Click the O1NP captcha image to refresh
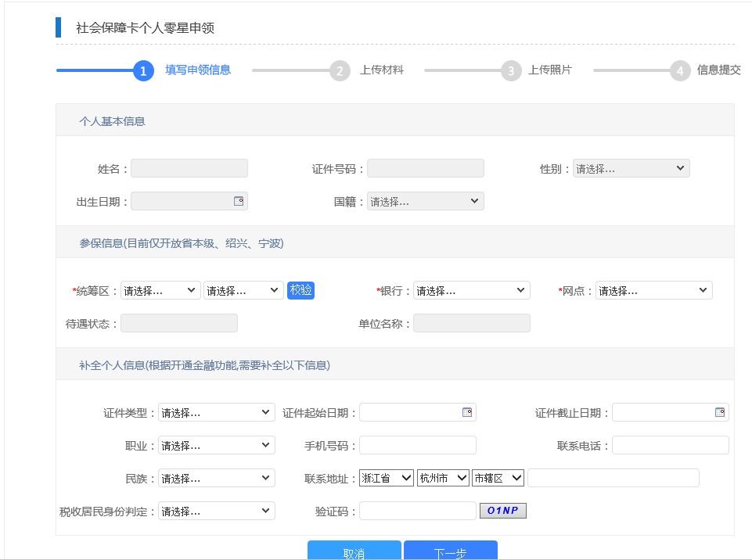The height and width of the screenshot is (560, 752). 502,511
